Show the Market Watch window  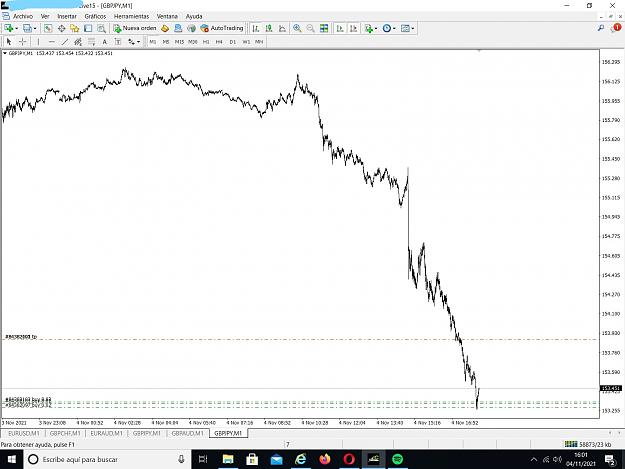tap(48, 28)
